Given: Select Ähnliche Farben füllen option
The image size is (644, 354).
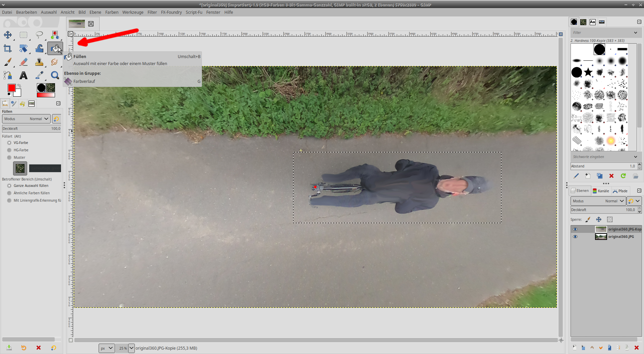Looking at the screenshot, I should click(x=9, y=193).
